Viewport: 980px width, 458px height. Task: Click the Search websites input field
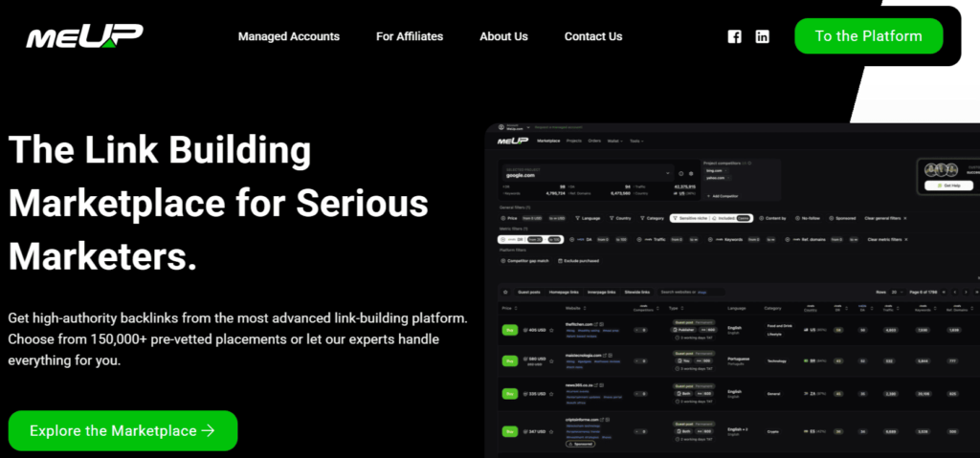pyautogui.click(x=691, y=292)
